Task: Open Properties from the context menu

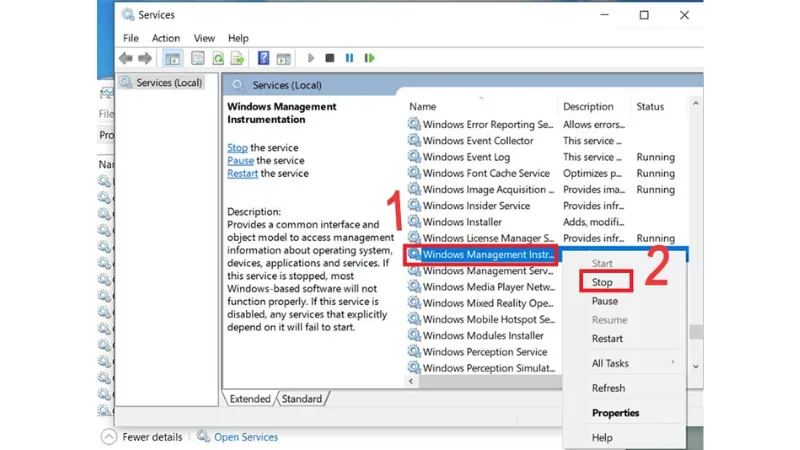Action: tap(615, 413)
